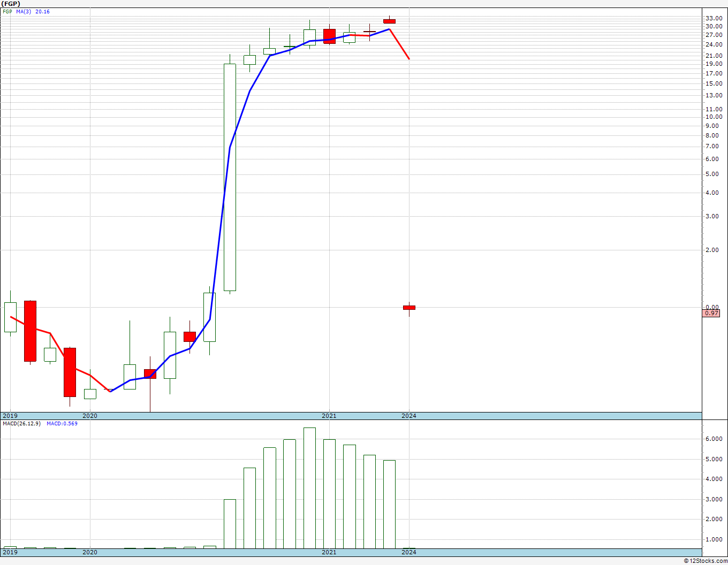The width and height of the screenshot is (728, 565).
Task: Click the 33.00 price axis label
Action: [x=714, y=18]
